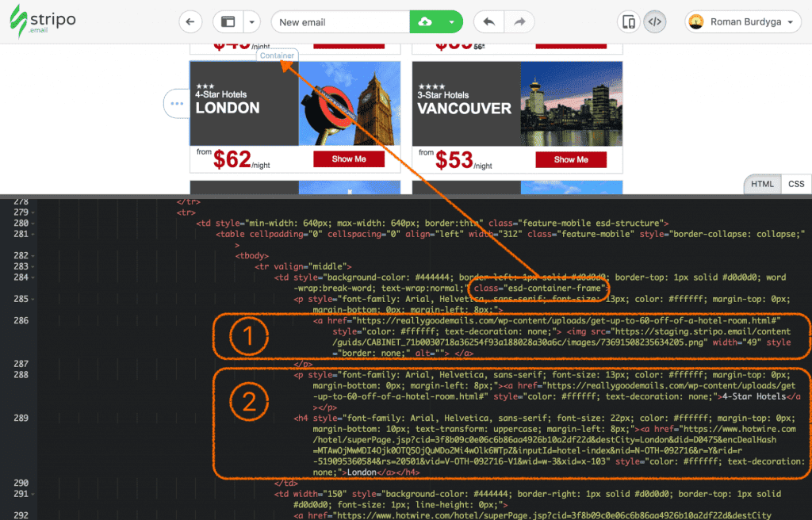Undo the last action
Image resolution: width=812 pixels, height=520 pixels.
488,22
